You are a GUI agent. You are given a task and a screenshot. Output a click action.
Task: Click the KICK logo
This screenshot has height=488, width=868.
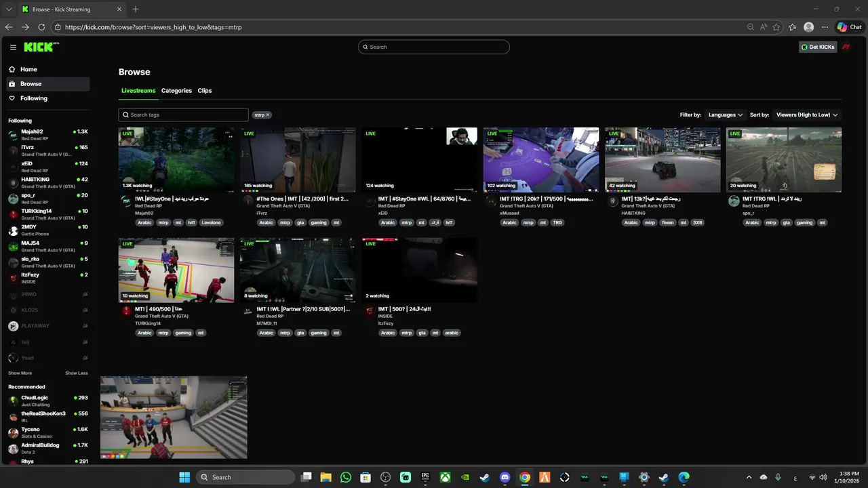[41, 47]
